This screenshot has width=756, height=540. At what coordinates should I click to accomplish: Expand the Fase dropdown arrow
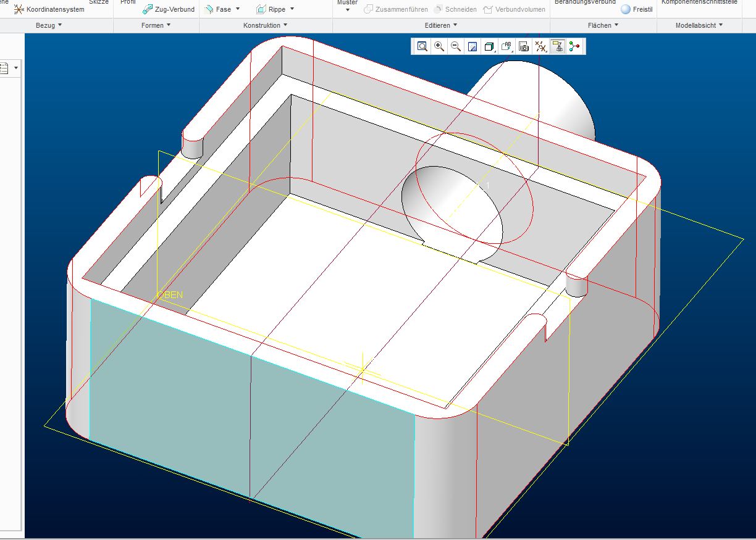point(238,9)
